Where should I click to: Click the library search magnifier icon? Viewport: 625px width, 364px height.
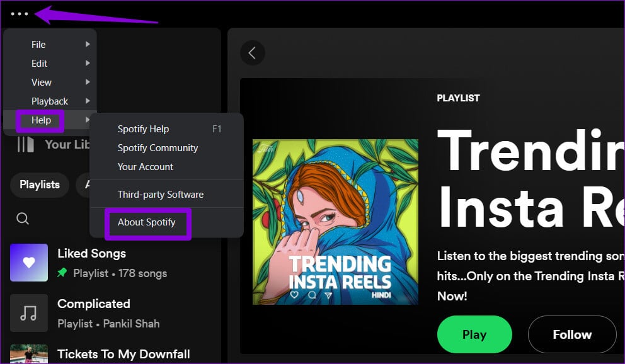[x=23, y=219]
